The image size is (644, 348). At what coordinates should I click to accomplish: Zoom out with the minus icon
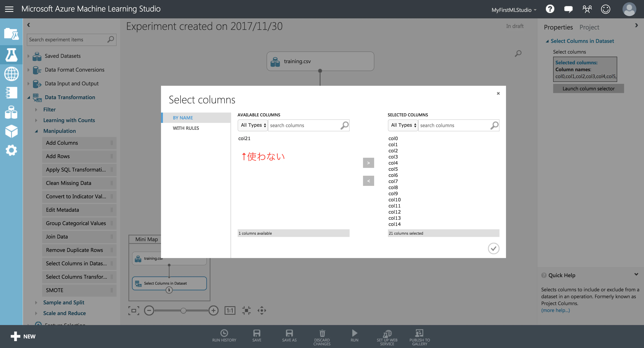pyautogui.click(x=149, y=310)
